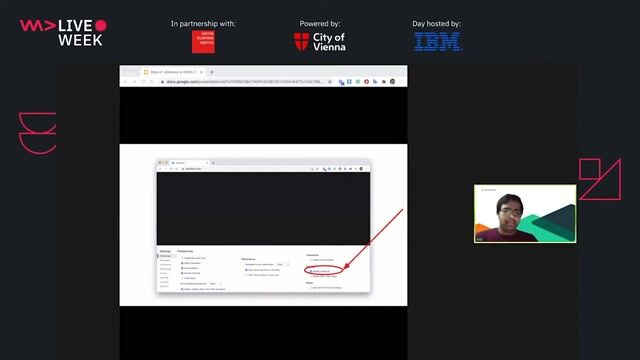Select the Throttling item in DevTools Settings sidebar
The image size is (640, 360).
(x=164, y=278)
